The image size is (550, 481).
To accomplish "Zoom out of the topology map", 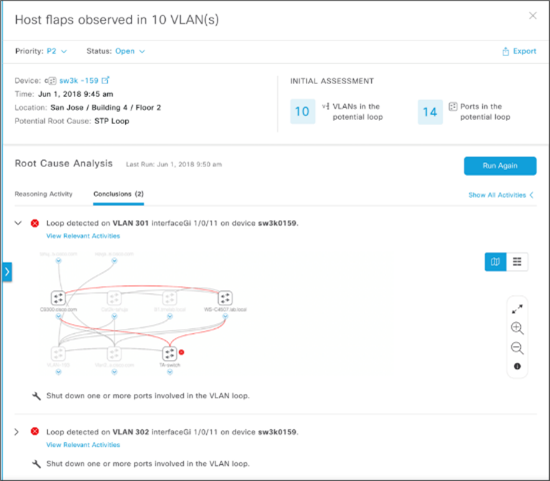I will [517, 348].
